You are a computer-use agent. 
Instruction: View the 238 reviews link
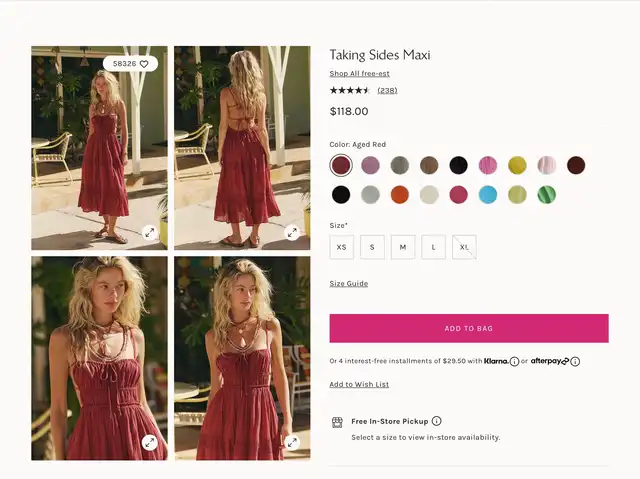(387, 90)
